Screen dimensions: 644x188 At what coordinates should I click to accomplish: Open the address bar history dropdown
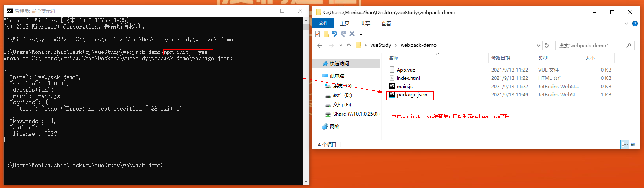[x=539, y=45]
